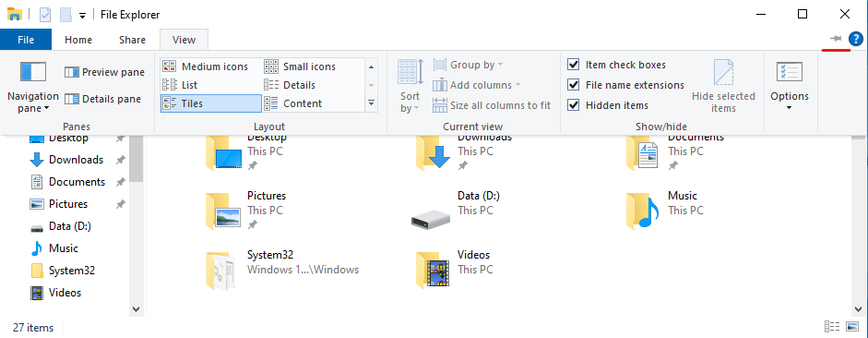Screen dimensions: 868x338
Task: Select the Desktop folder tile icon
Action: (223, 153)
